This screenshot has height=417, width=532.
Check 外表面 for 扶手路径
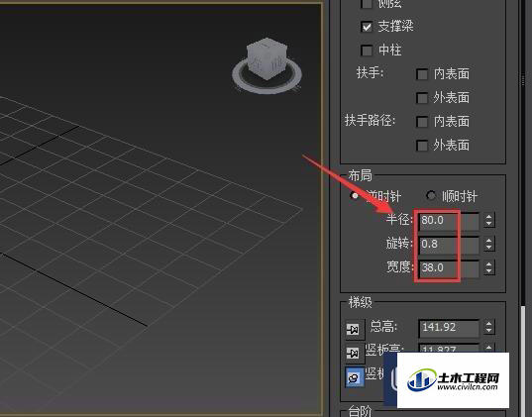(x=422, y=146)
